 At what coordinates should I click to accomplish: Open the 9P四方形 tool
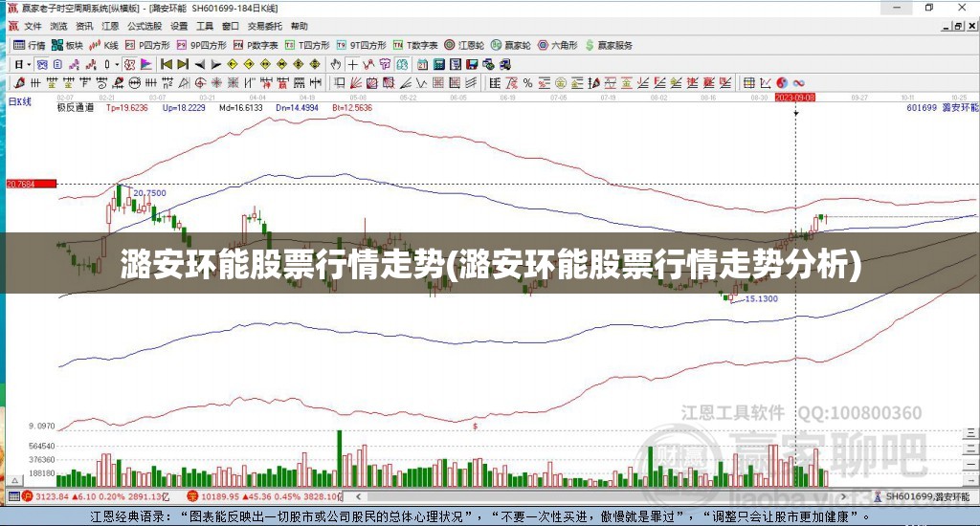[x=201, y=45]
